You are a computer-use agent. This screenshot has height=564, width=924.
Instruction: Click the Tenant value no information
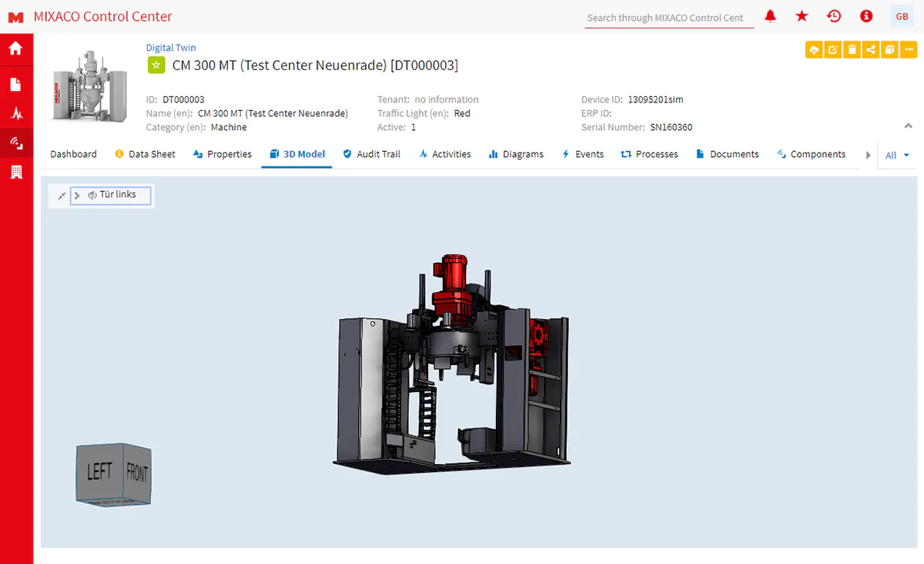tap(447, 99)
